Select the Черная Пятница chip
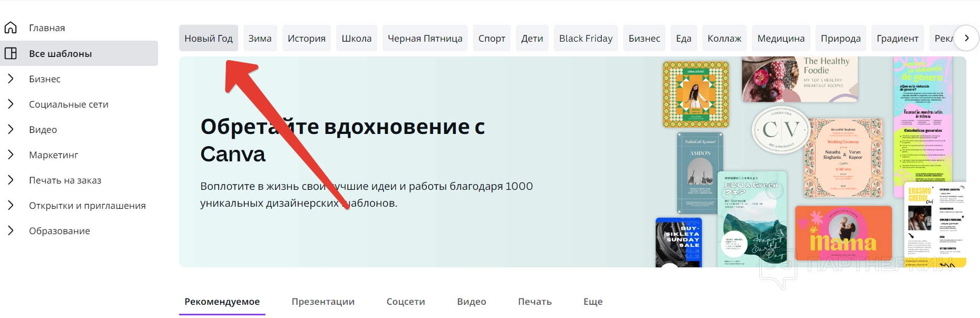The image size is (980, 318). tap(425, 38)
